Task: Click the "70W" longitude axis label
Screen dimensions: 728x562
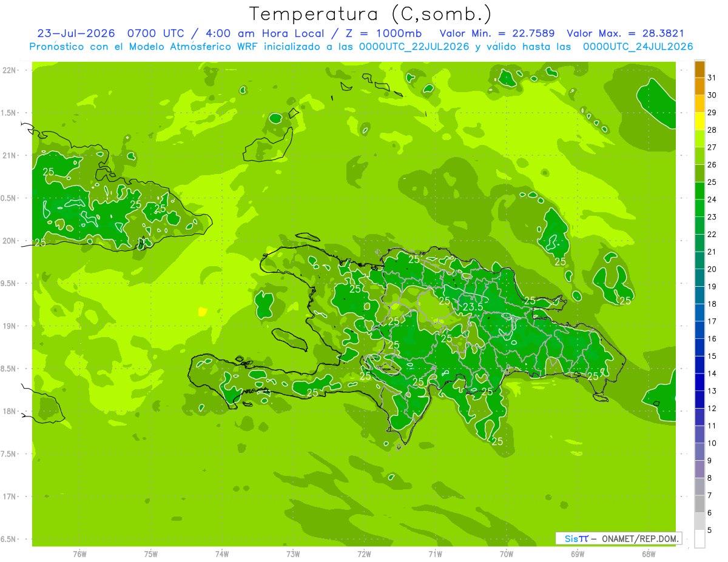Action: [507, 554]
